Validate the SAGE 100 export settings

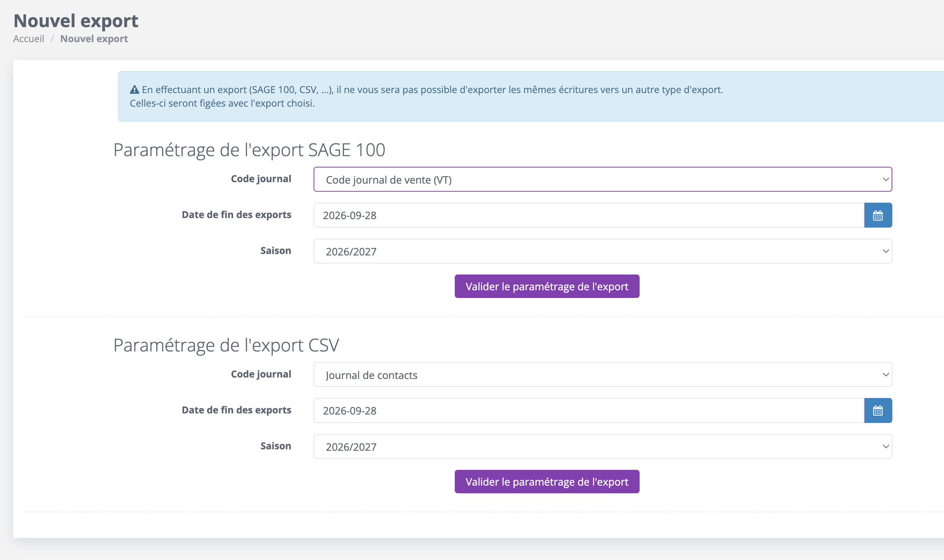(547, 287)
